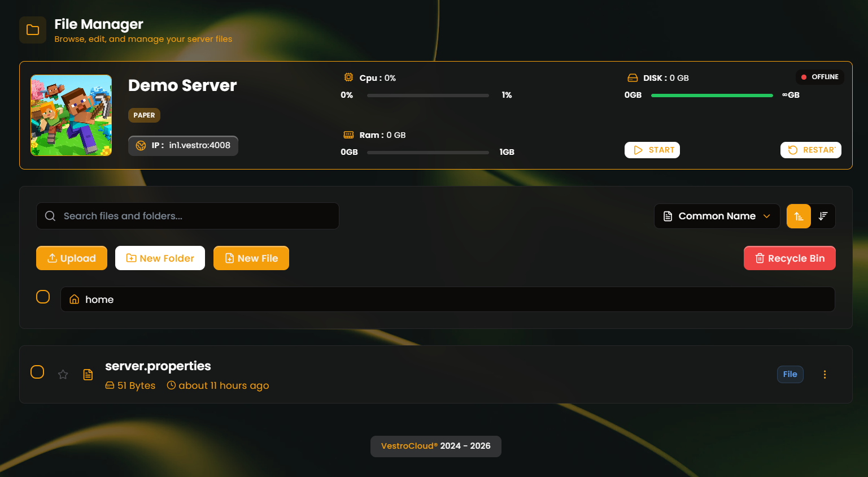868x477 pixels.
Task: Create a New Folder
Action: pos(160,258)
